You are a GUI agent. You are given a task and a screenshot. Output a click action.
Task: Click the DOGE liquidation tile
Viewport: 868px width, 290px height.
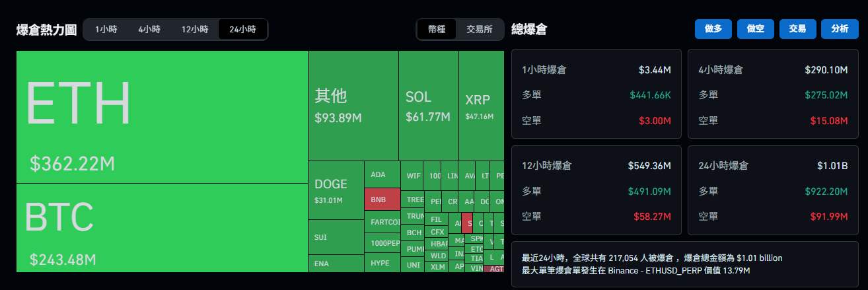pyautogui.click(x=336, y=190)
